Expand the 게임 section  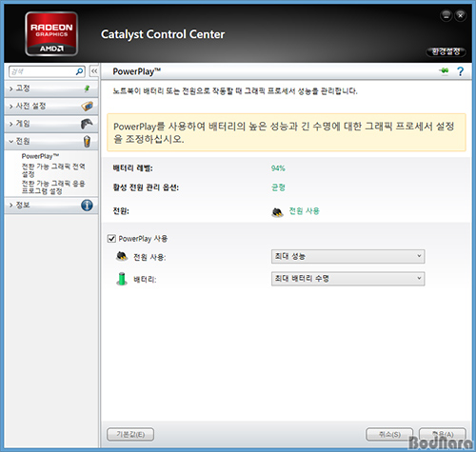[x=50, y=124]
